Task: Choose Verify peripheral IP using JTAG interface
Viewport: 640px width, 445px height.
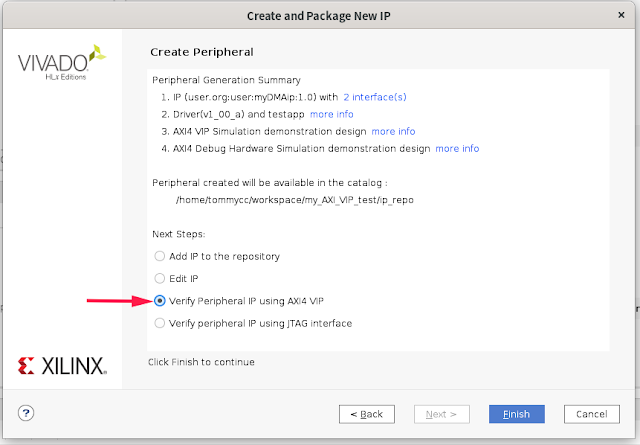Action: [x=160, y=323]
